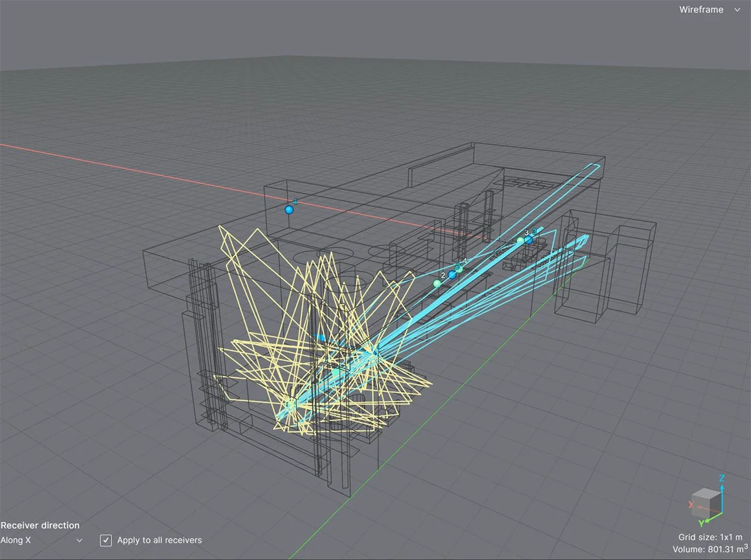Image resolution: width=751 pixels, height=560 pixels.
Task: Open the Along X receiver direction dropdown
Action: coord(41,541)
